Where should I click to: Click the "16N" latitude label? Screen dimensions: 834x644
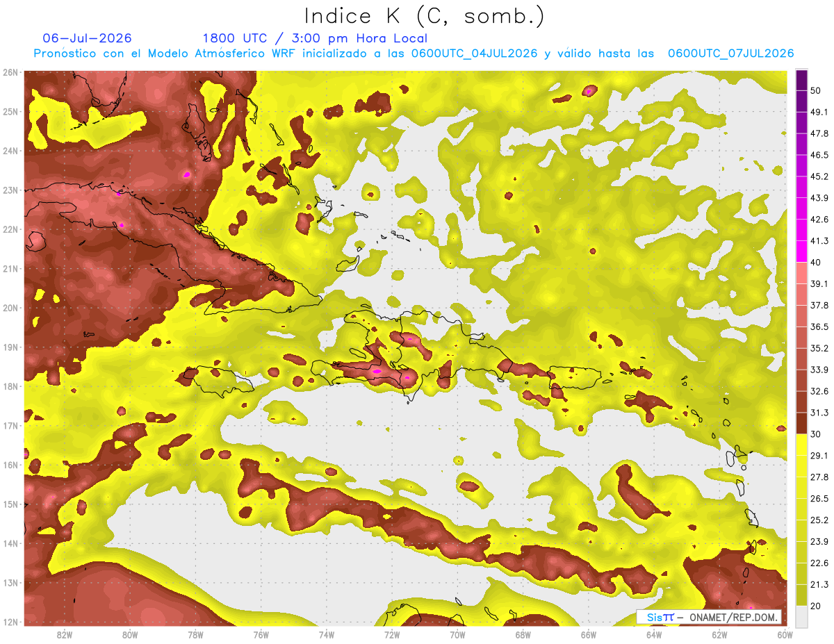10,465
